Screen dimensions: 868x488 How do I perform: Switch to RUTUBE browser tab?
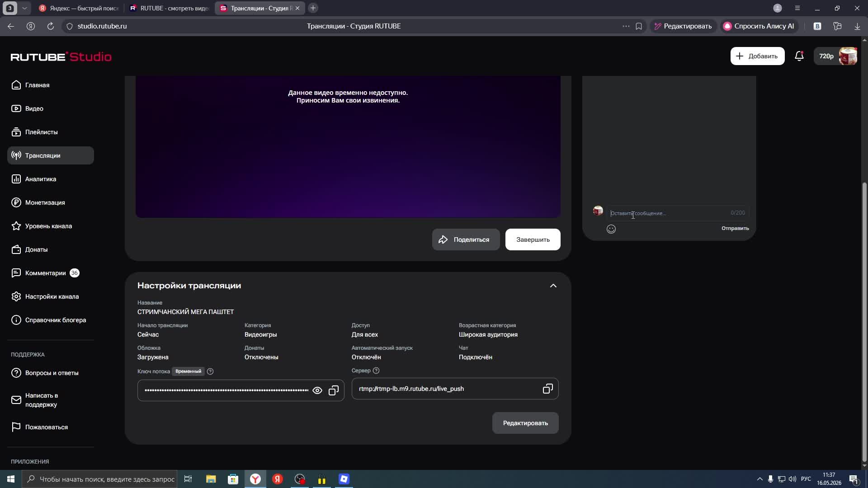click(169, 8)
